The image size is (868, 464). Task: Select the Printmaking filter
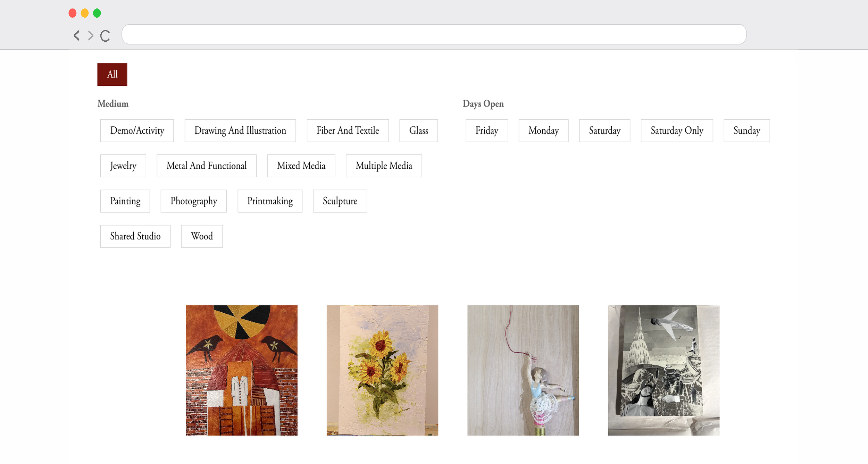pos(270,201)
